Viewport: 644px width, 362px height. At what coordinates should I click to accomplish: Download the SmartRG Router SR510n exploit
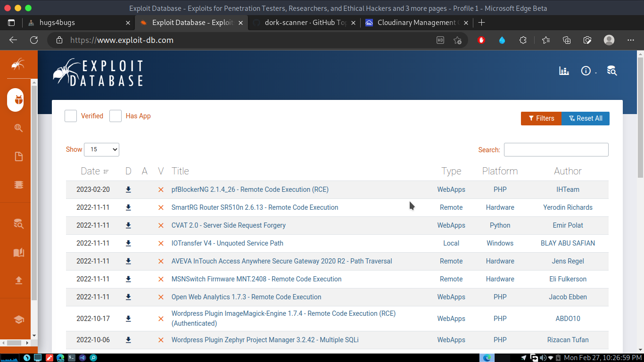pos(128,207)
